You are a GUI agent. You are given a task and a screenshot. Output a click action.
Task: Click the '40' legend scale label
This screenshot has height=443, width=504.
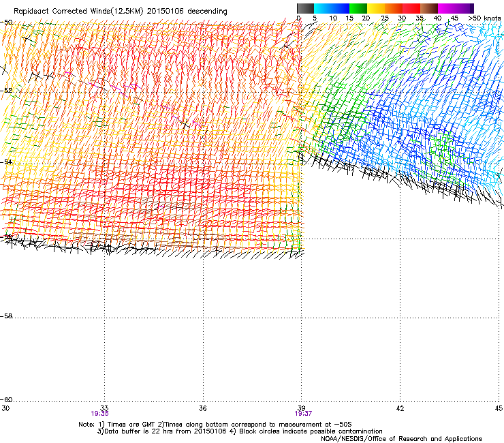437,18
